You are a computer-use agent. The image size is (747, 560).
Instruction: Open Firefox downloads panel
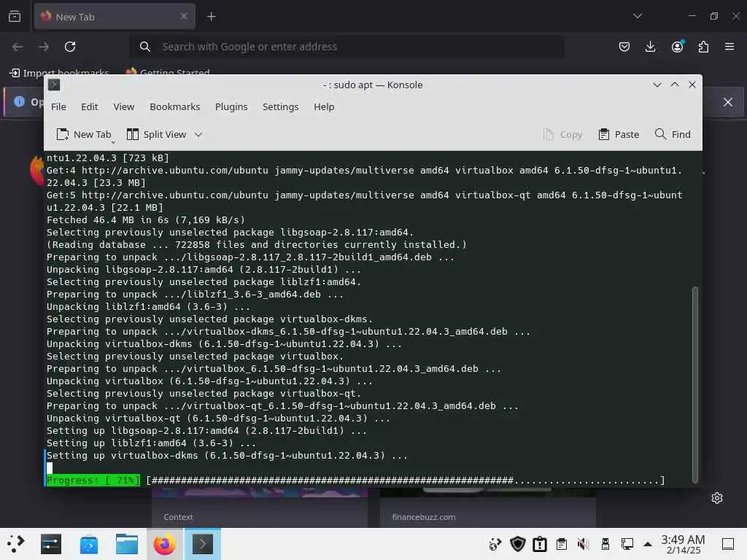(650, 47)
